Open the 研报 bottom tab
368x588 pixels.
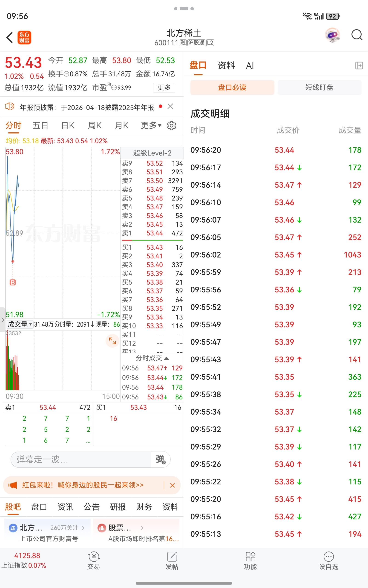click(118, 507)
